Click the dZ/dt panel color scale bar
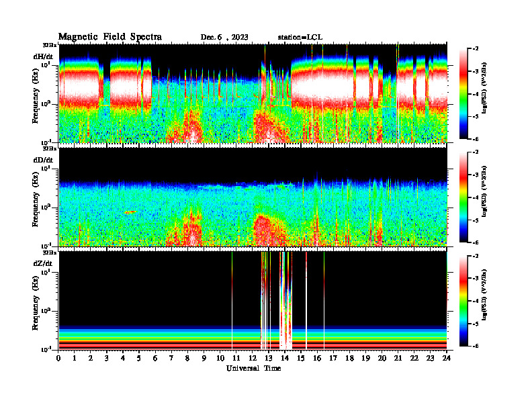This screenshot has height=411, width=532. pos(463,301)
